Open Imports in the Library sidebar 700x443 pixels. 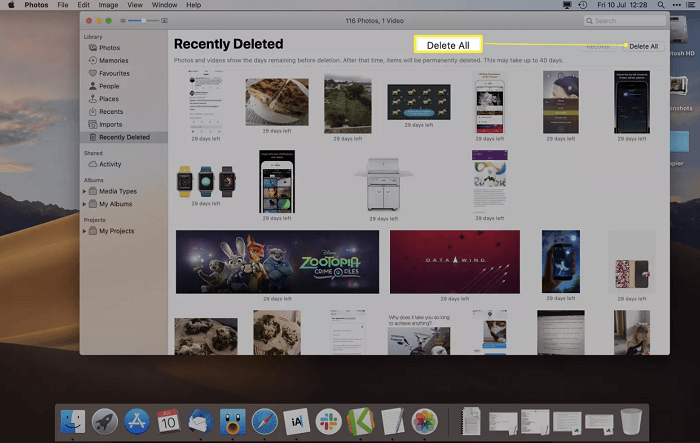tap(111, 124)
